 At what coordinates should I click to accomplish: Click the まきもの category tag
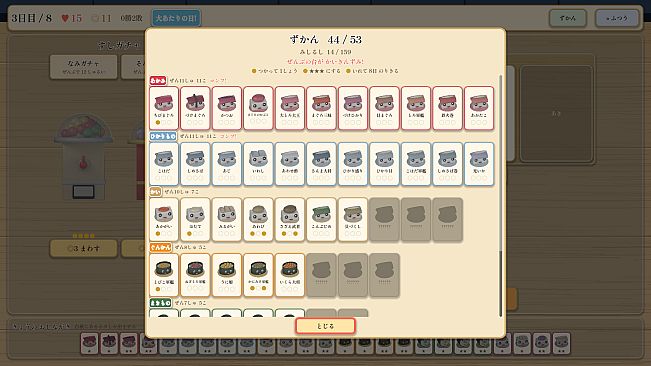tap(161, 303)
